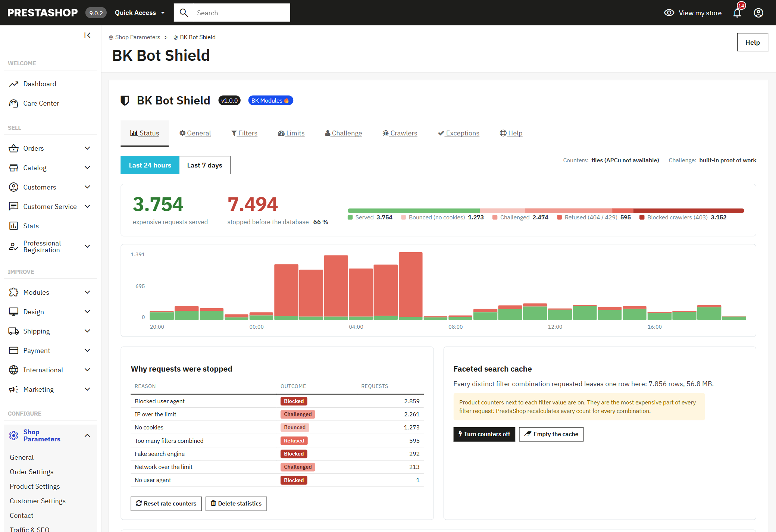
Task: Click the Shop Parameters gear icon
Action: tap(14, 435)
